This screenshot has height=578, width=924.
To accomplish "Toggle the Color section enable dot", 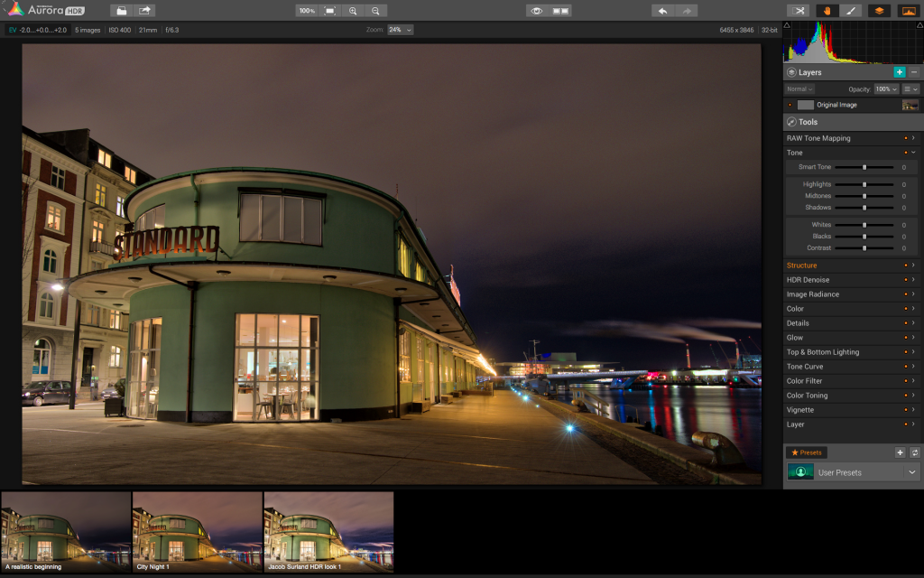I will (x=906, y=309).
